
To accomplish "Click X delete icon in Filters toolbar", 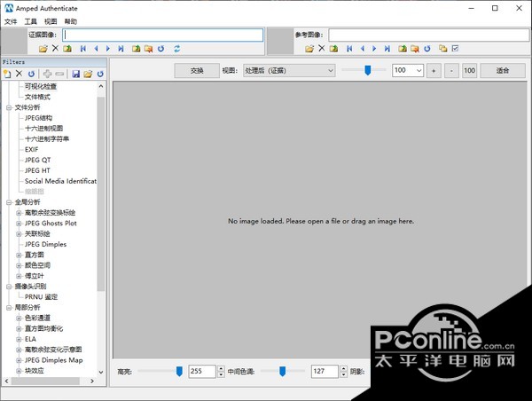I will 19,74.
